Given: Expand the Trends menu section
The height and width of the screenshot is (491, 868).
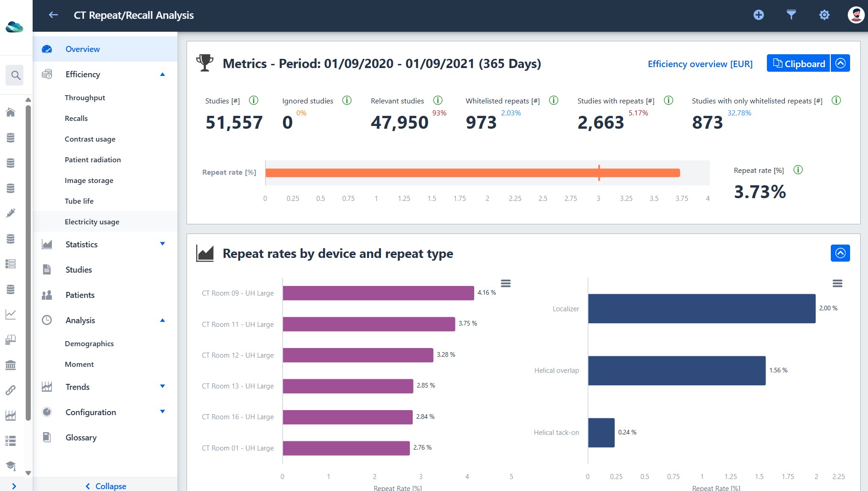Looking at the screenshot, I should (x=162, y=386).
